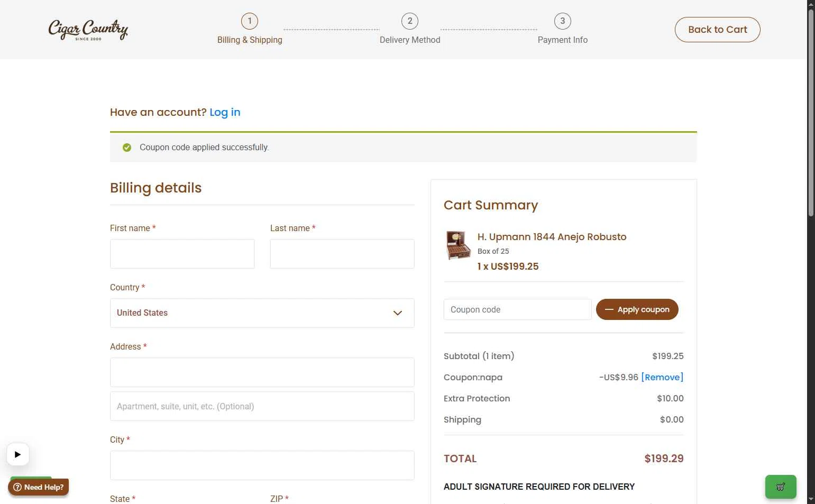Click the Cart Summary heading

[491, 205]
